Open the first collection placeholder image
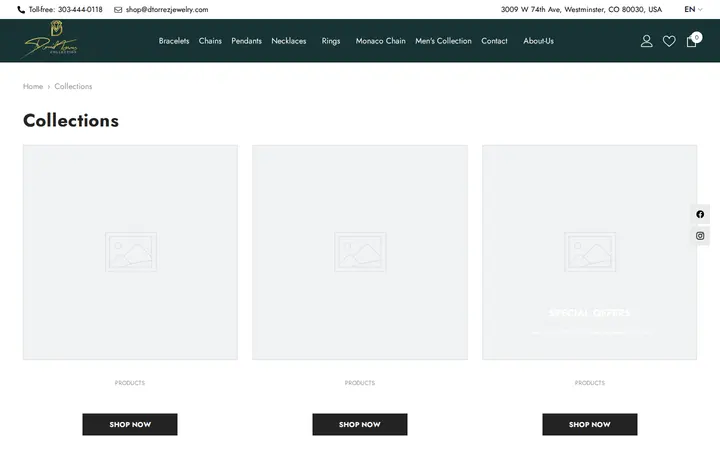This screenshot has height=450, width=720. (x=130, y=252)
